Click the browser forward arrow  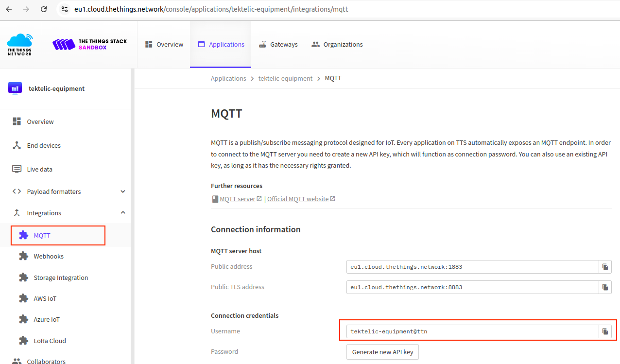(26, 9)
